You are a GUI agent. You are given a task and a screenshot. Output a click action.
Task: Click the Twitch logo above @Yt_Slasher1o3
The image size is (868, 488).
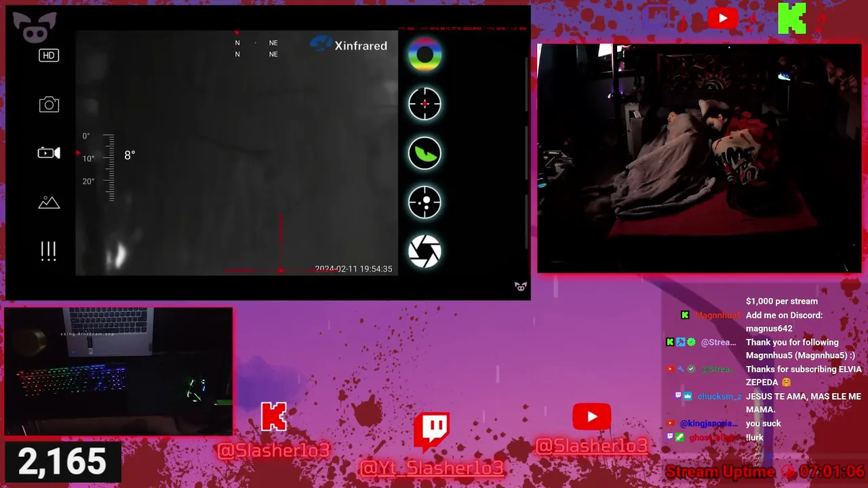pos(432,433)
